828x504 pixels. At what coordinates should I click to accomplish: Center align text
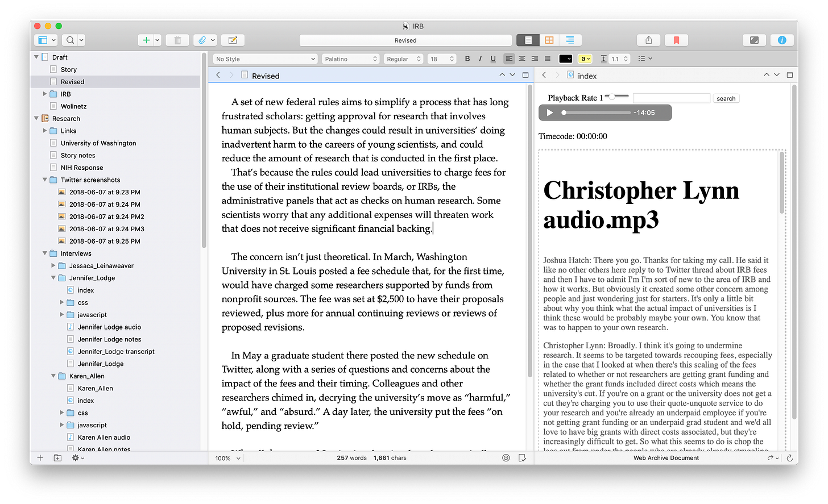(522, 59)
